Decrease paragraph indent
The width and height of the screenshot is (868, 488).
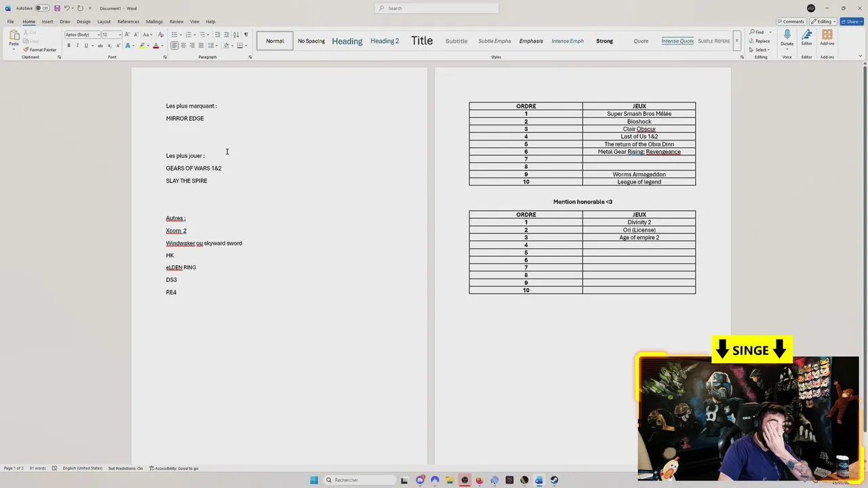pyautogui.click(x=217, y=35)
